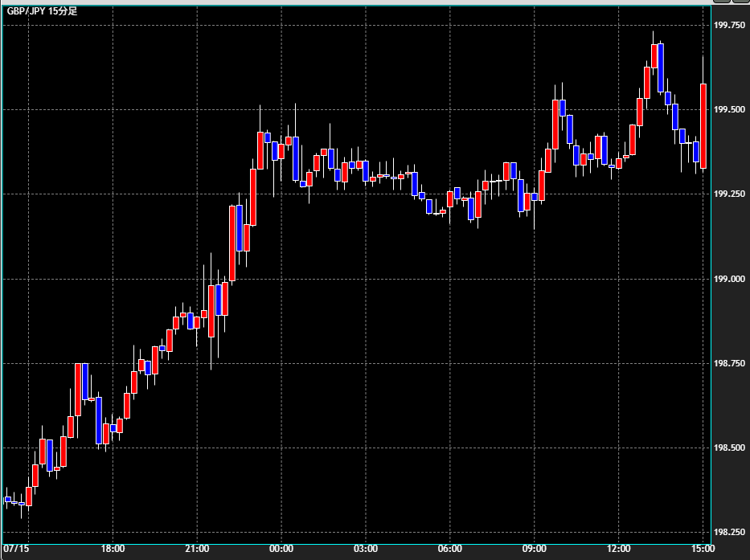
Task: Select the 199.250 price axis label
Action: [729, 194]
